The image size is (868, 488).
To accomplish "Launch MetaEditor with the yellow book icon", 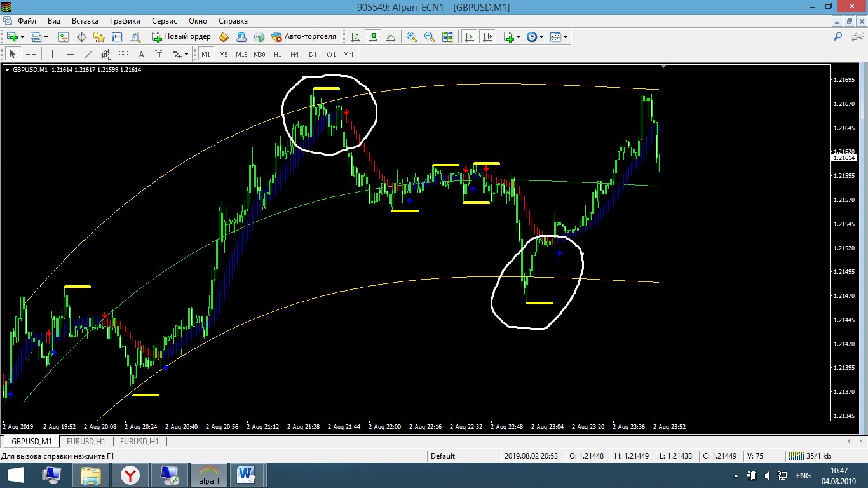I will 224,37.
